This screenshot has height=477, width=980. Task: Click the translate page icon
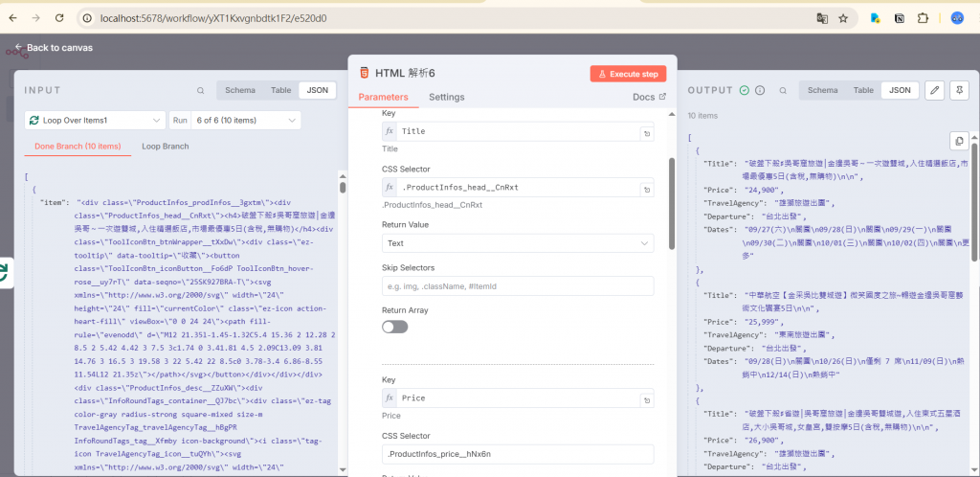point(822,18)
